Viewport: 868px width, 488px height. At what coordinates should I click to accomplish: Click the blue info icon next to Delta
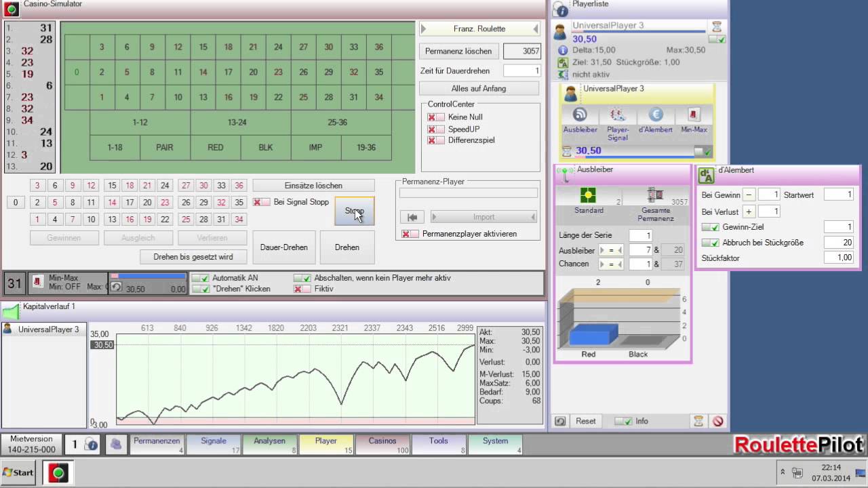pos(562,50)
